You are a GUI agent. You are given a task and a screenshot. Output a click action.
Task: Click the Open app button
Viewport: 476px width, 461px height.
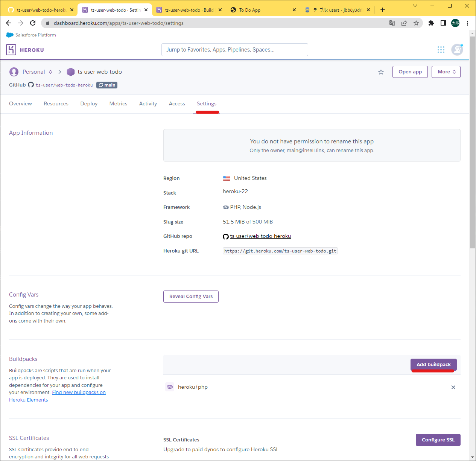point(410,72)
